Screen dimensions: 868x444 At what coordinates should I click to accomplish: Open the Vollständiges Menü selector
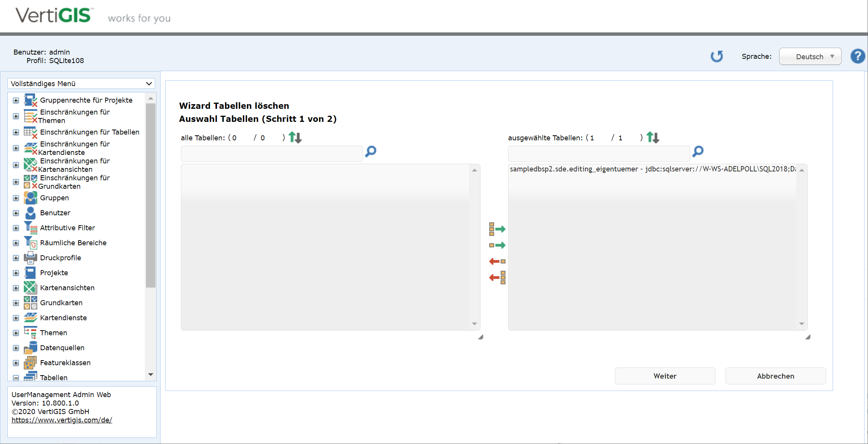pos(81,83)
